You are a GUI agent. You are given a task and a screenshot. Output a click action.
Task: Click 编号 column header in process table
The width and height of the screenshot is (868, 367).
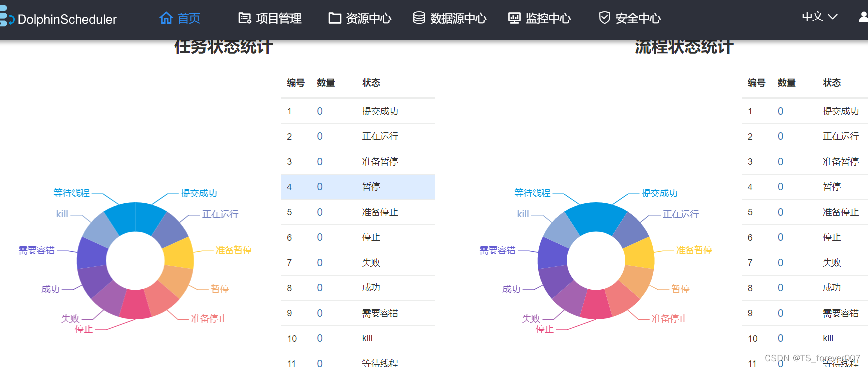[x=757, y=83]
